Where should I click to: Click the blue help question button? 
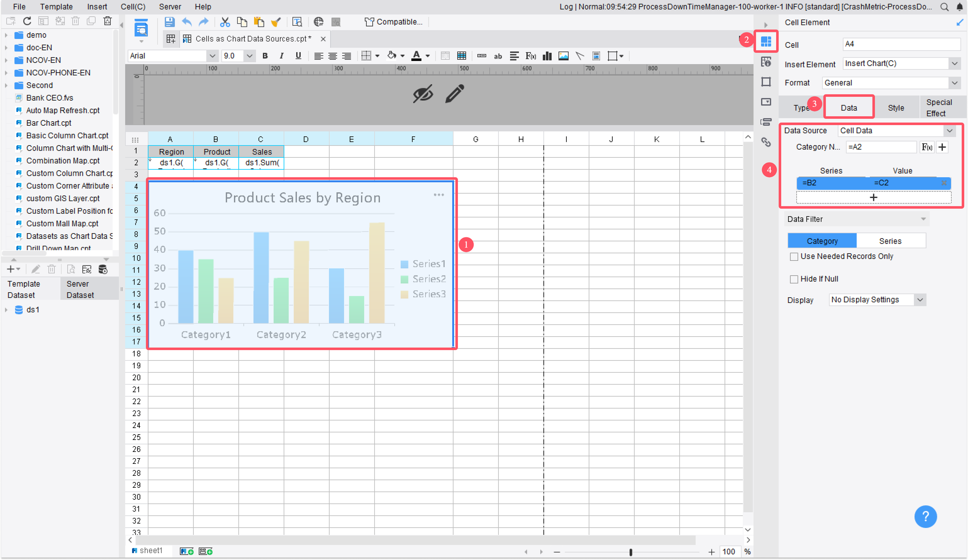pyautogui.click(x=925, y=517)
